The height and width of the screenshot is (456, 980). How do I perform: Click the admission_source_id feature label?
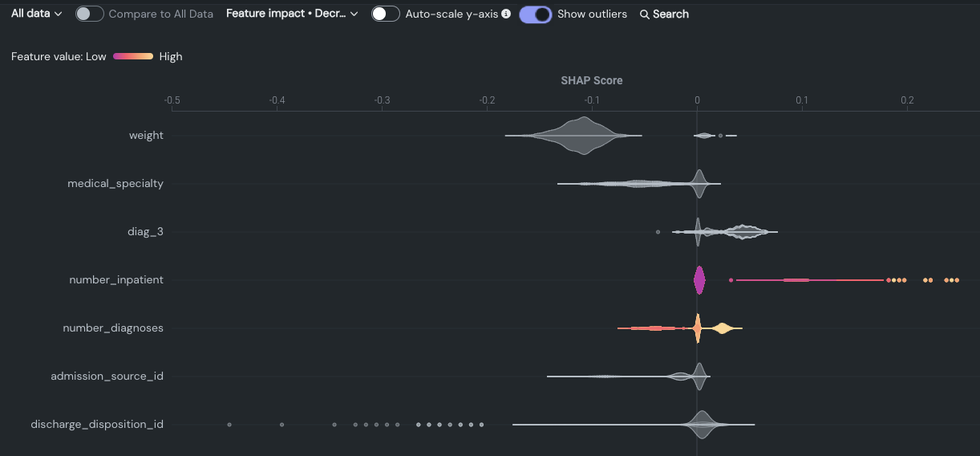coord(107,377)
